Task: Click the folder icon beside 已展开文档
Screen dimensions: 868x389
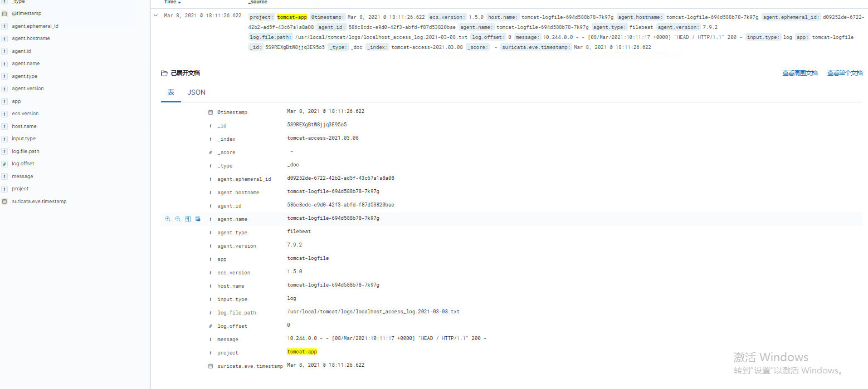Action: click(164, 73)
